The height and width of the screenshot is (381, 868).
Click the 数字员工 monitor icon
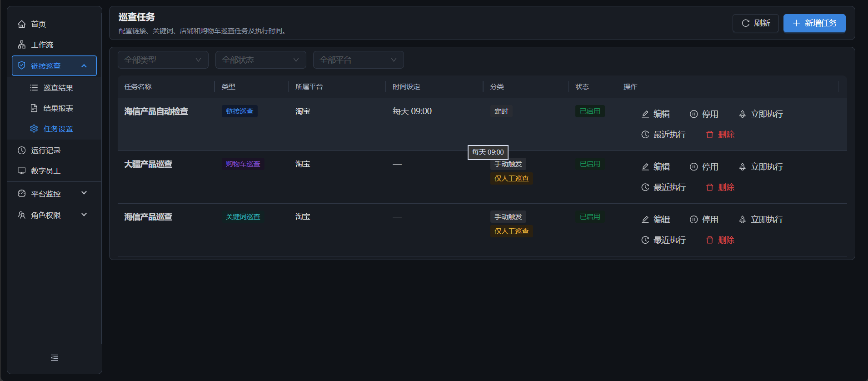[x=21, y=171]
